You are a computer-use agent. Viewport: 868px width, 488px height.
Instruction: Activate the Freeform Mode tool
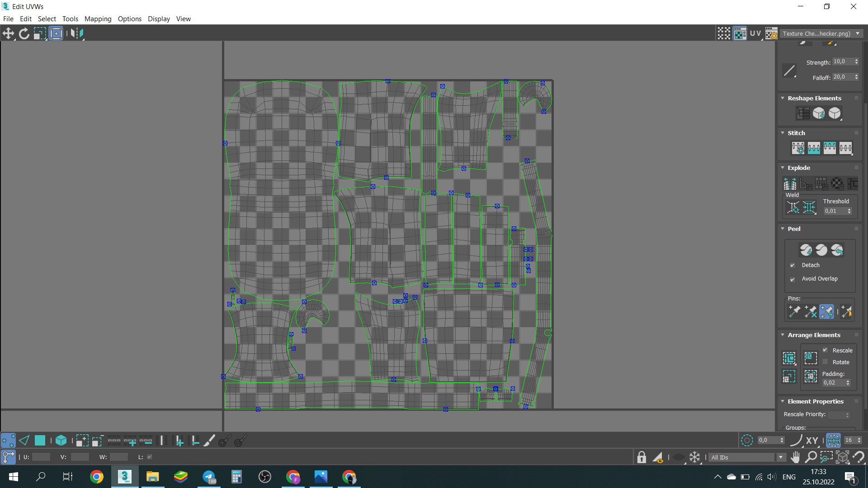56,33
